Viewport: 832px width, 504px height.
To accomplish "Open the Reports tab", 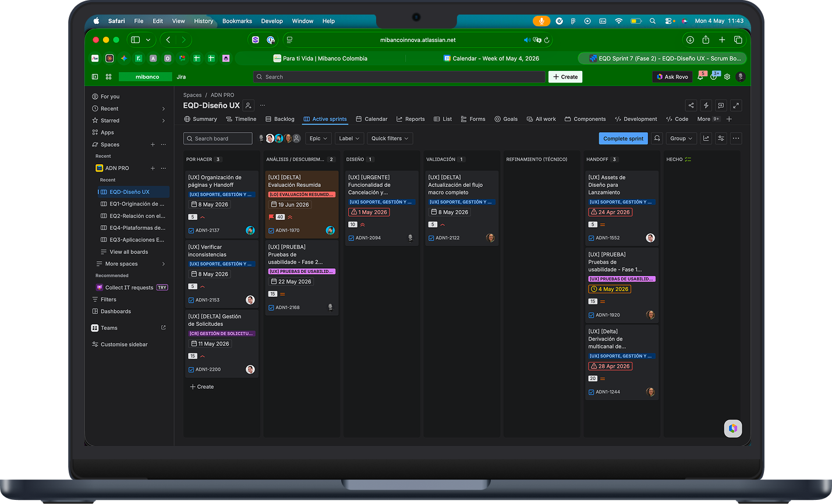I will (x=410, y=119).
